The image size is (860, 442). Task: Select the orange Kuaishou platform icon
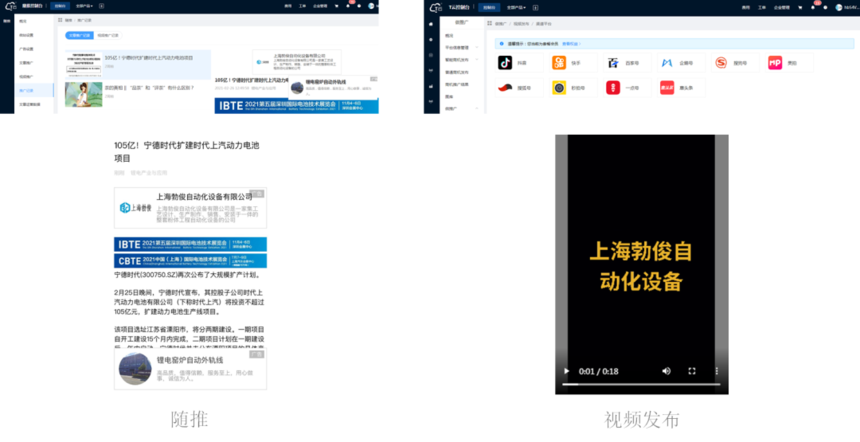pyautogui.click(x=558, y=63)
